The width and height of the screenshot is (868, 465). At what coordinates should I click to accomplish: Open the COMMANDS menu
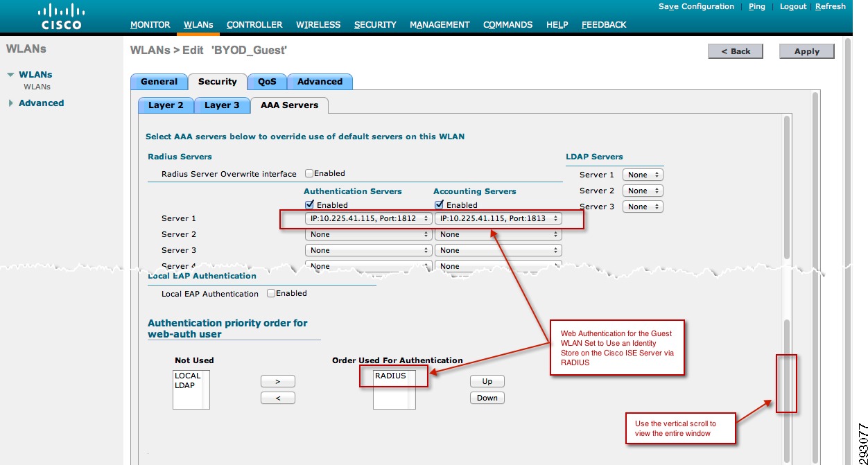click(x=508, y=24)
